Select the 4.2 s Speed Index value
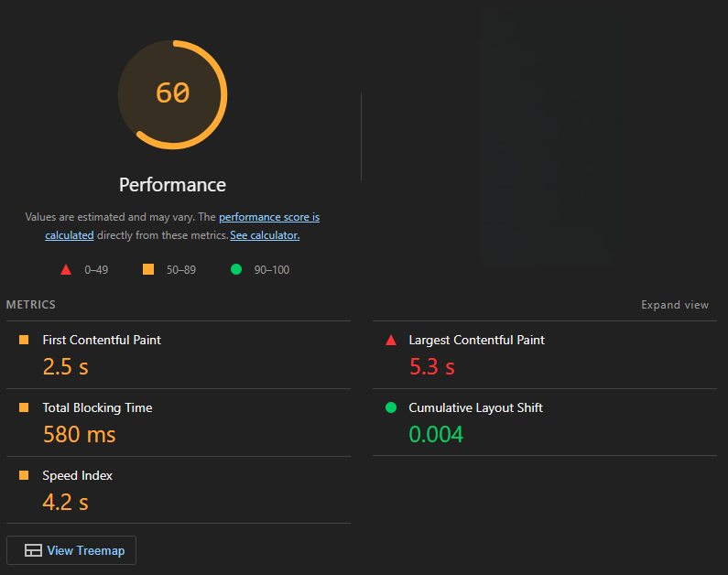 point(65,502)
